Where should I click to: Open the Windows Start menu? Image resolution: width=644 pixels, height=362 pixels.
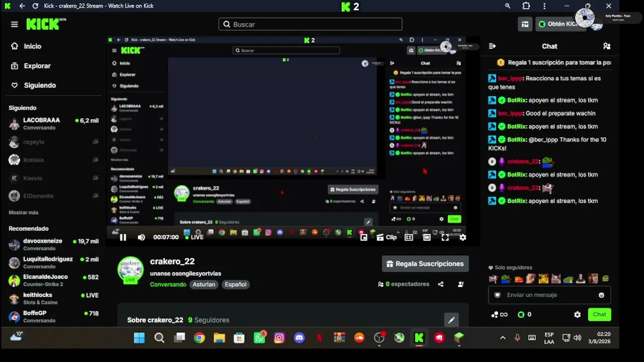139,338
